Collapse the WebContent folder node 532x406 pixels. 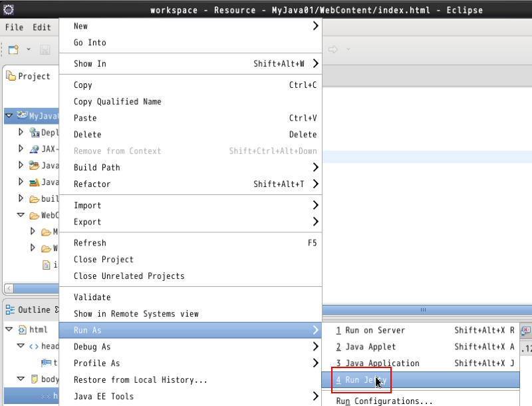(21, 215)
